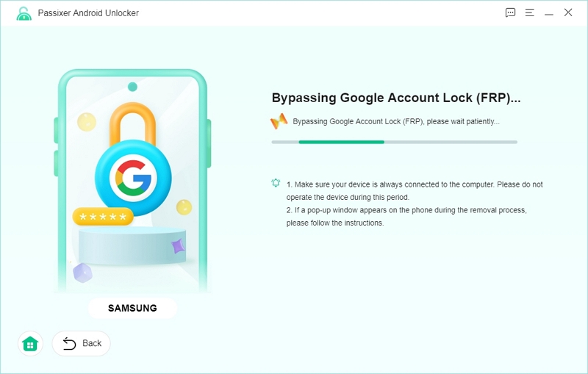Minimize the Passixer window

coord(548,12)
